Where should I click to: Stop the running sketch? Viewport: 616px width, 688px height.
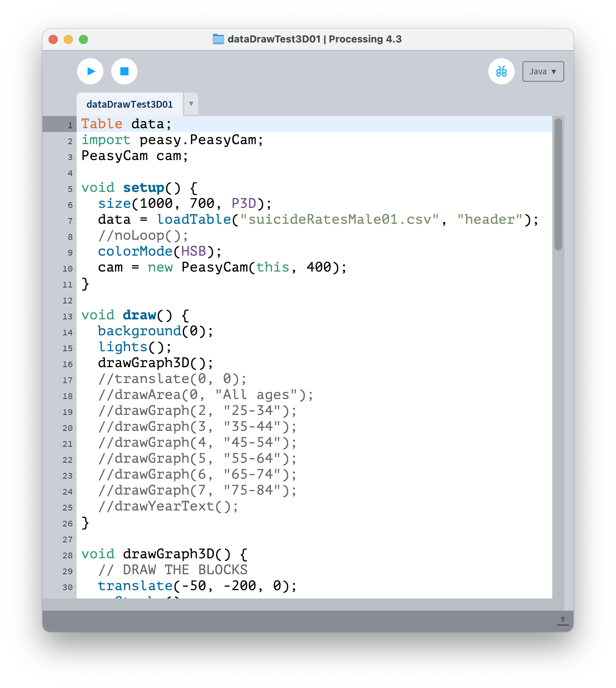point(124,71)
